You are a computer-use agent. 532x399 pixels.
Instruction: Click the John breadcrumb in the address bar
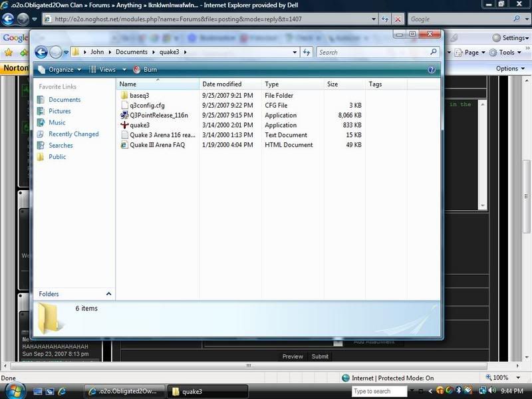pyautogui.click(x=97, y=52)
